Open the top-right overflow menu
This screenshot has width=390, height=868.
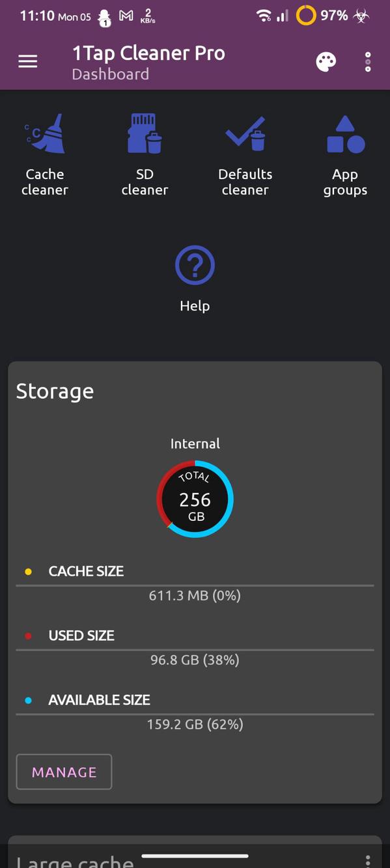point(368,61)
